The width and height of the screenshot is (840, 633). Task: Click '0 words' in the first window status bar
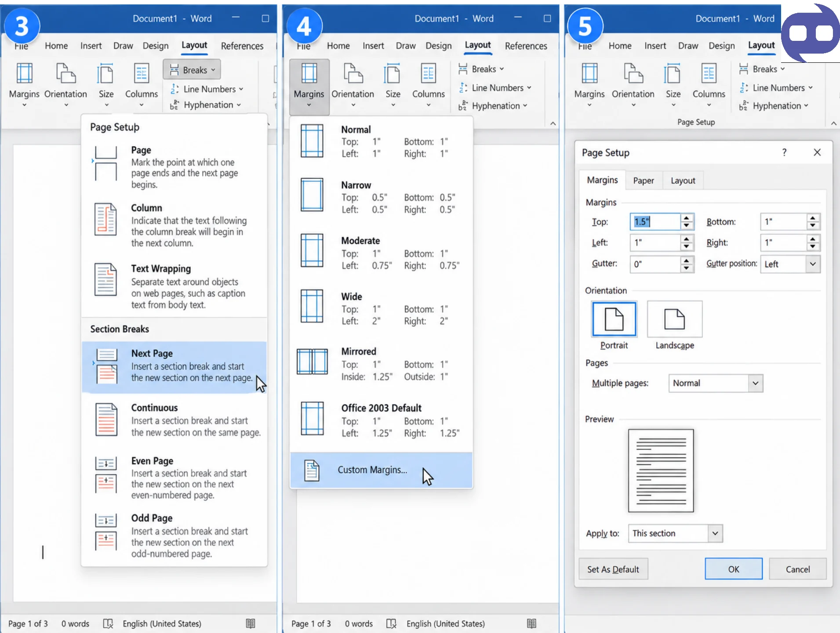[x=75, y=624]
